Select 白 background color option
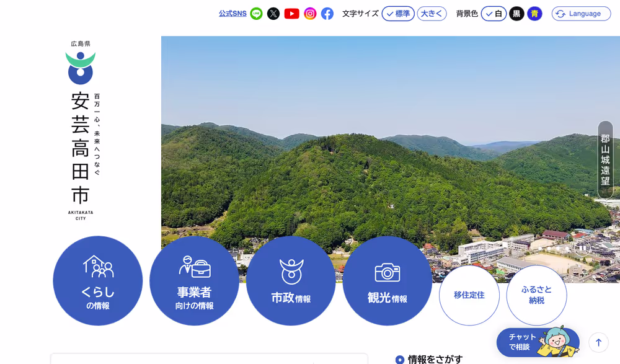 pos(494,14)
